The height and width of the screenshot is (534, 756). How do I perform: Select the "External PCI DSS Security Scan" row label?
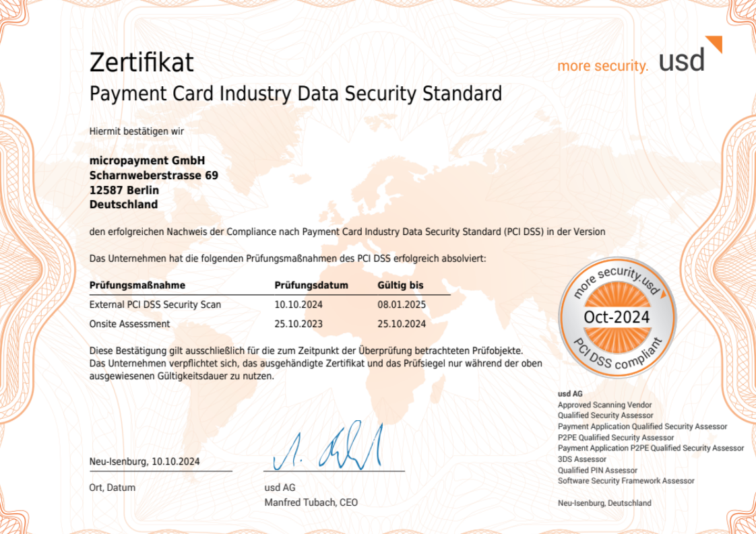coord(155,304)
